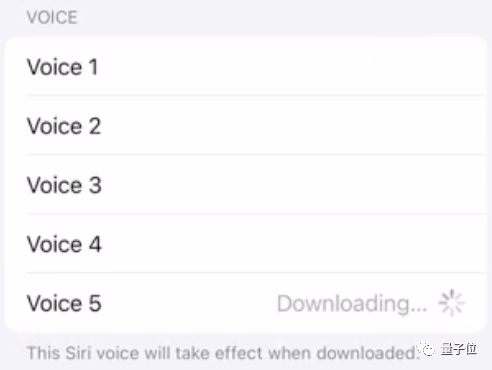
Task: Click the divider between Voice 2 and Voice 3
Action: [x=256, y=155]
